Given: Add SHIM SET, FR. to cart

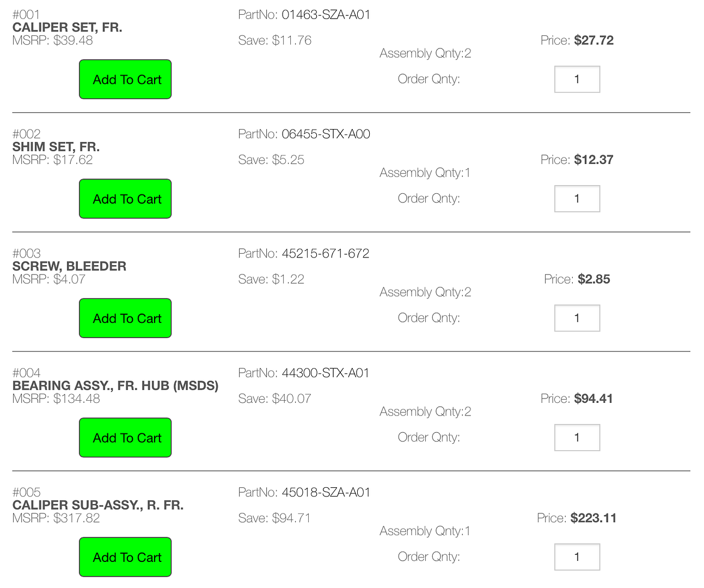Looking at the screenshot, I should tap(125, 199).
